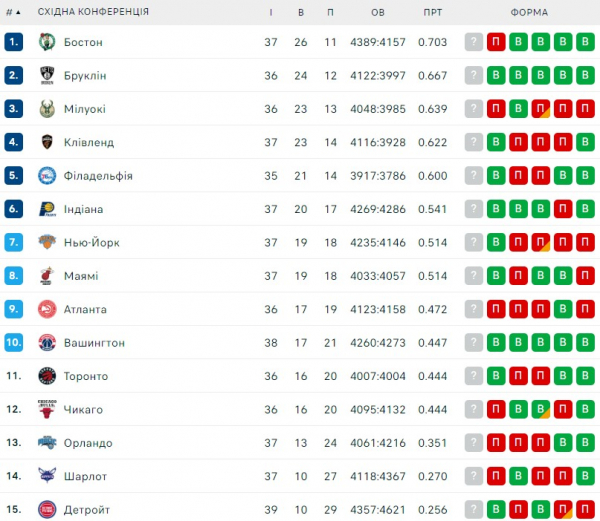This screenshot has width=600, height=521.
Task: Click the Milwaukee Bucks team logo
Action: pyautogui.click(x=46, y=109)
